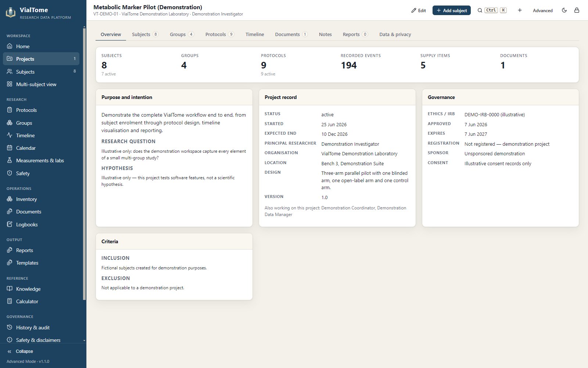Click the version value 1.0
Screen dimensions: 588x368
325,197
